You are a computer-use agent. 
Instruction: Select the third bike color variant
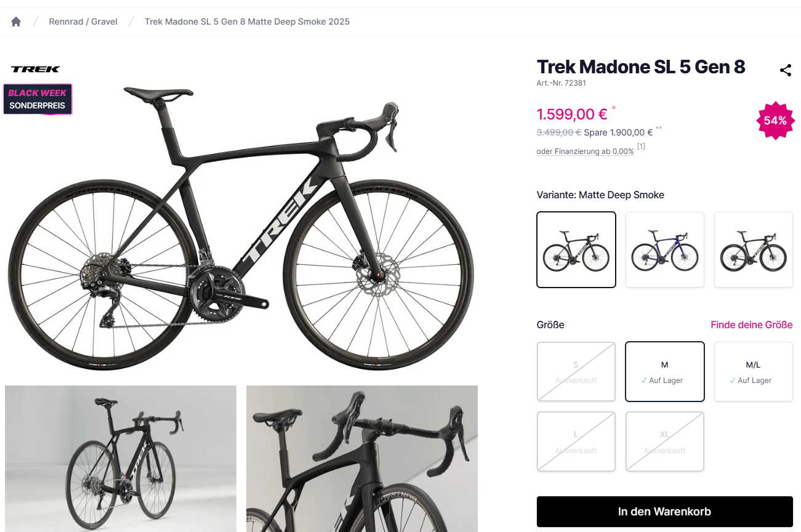(x=753, y=249)
